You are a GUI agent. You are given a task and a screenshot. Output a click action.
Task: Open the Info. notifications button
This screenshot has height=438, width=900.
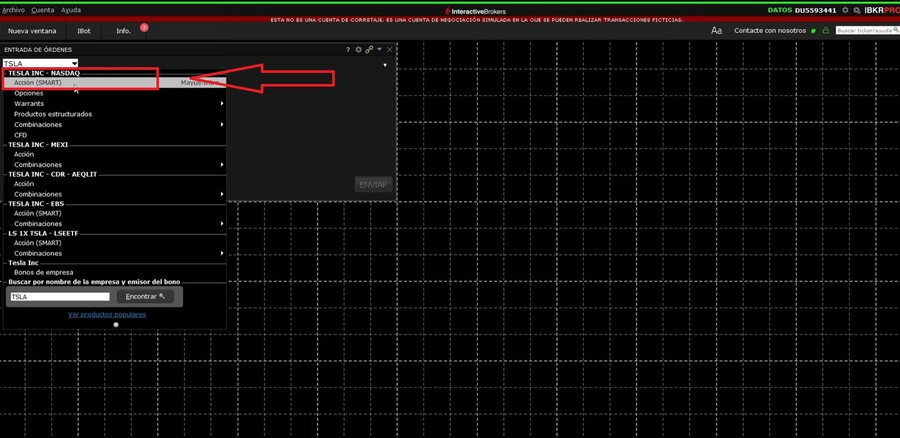[124, 31]
